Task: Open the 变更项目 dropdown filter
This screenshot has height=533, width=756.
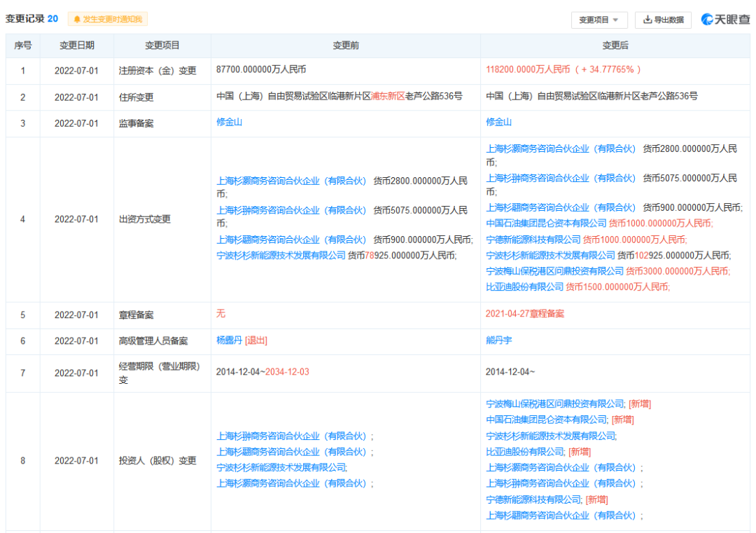Action: (x=598, y=20)
